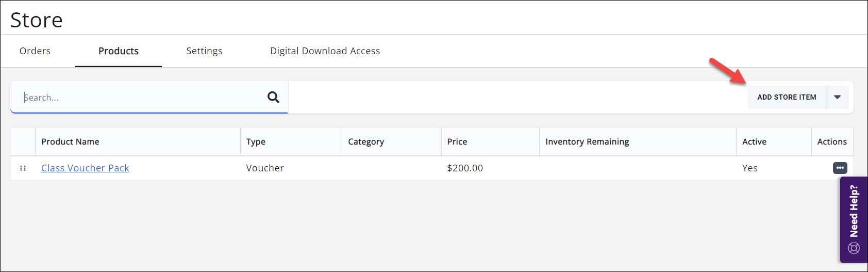Switch to the Orders tab

coord(35,51)
